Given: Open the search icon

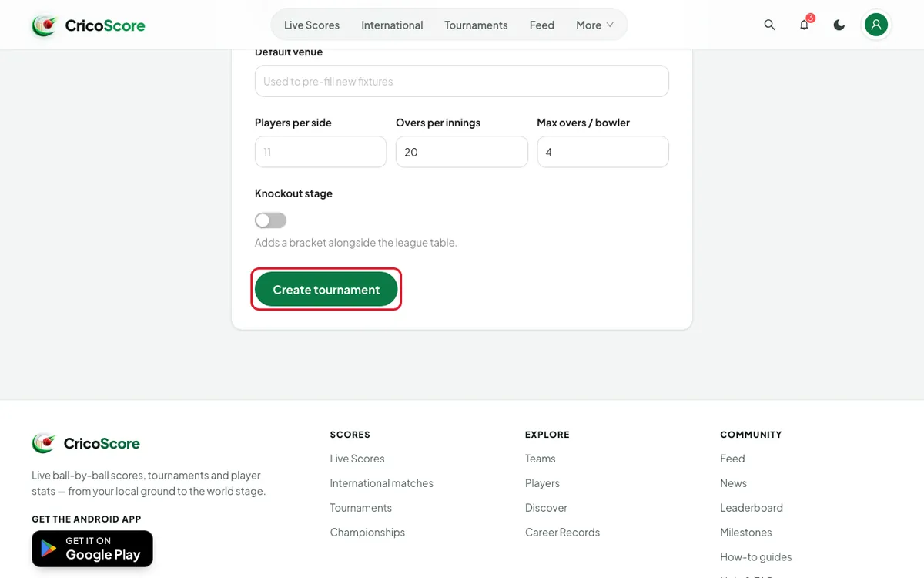Looking at the screenshot, I should point(769,25).
